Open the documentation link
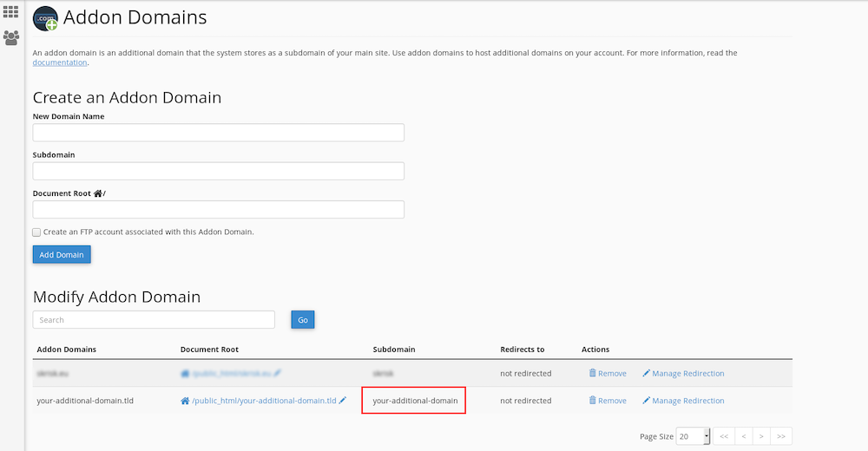The image size is (868, 451). click(60, 62)
